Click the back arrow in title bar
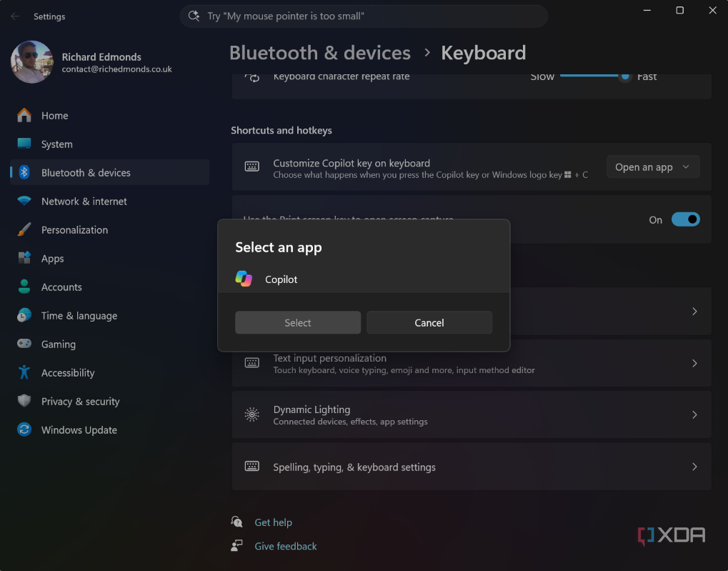The width and height of the screenshot is (728, 571). point(15,16)
